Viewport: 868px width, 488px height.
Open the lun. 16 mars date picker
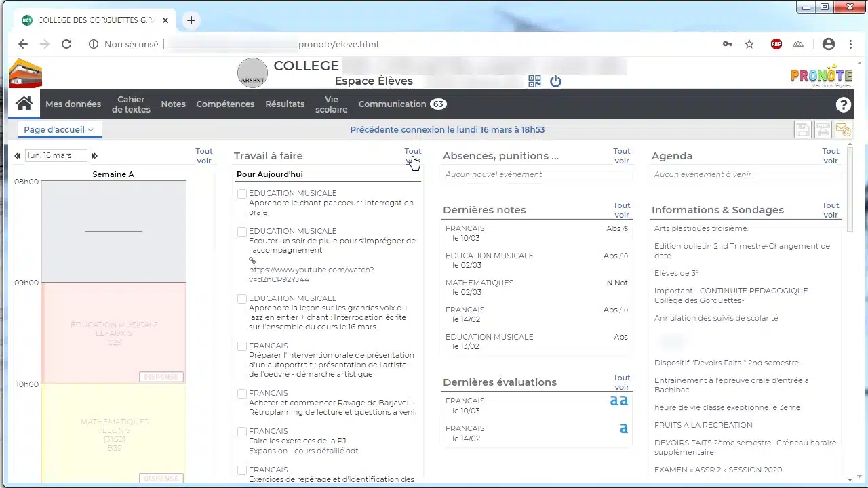(56, 155)
